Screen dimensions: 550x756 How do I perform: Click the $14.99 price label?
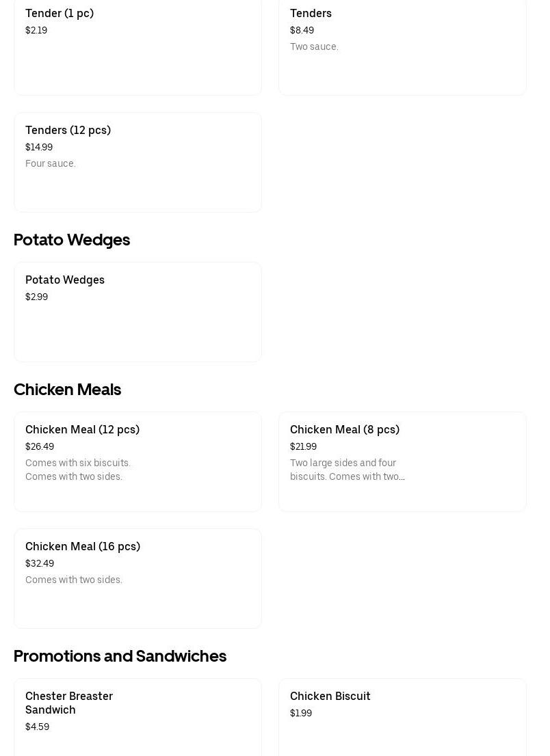tap(39, 147)
